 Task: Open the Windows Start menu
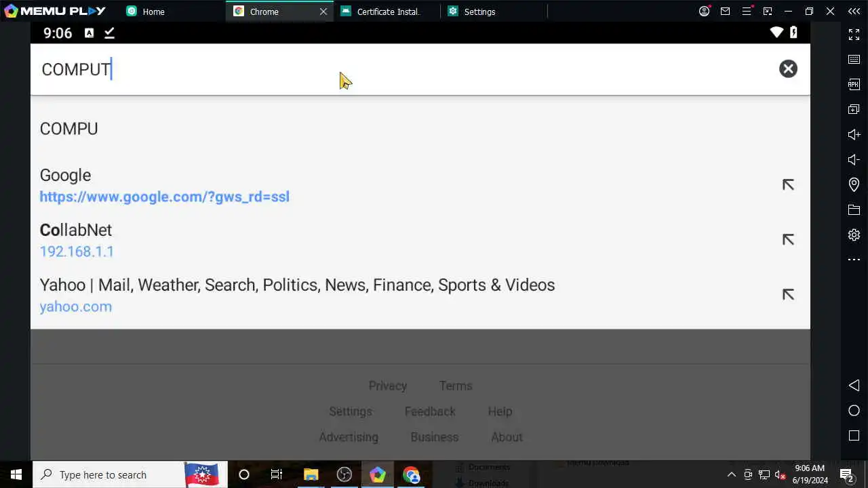[x=16, y=474]
